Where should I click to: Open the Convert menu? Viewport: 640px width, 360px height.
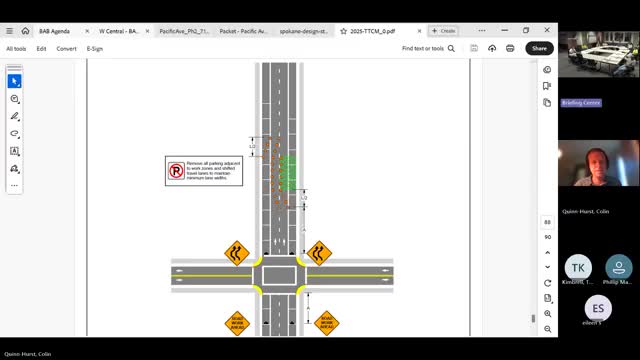click(67, 49)
